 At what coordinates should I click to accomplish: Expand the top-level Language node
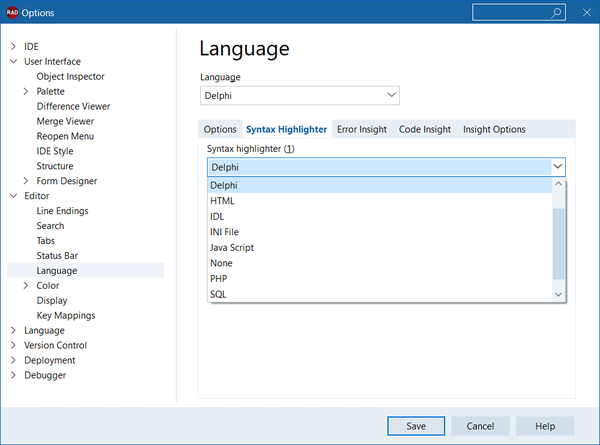click(x=13, y=330)
